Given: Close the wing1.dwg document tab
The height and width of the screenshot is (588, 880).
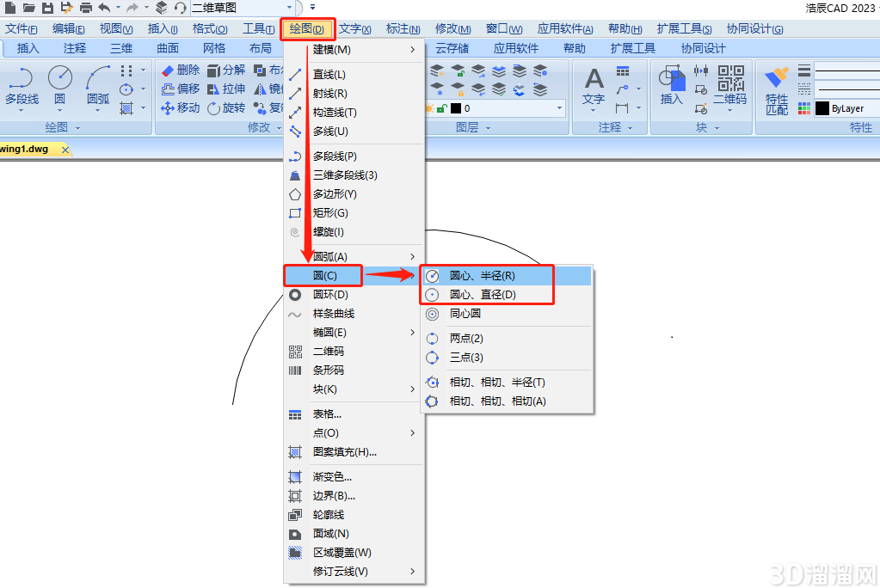Looking at the screenshot, I should tap(65, 150).
